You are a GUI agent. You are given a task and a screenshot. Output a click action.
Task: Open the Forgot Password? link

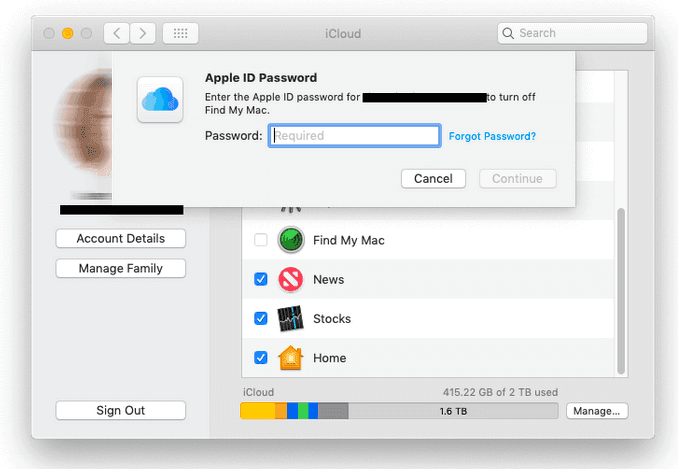click(492, 136)
